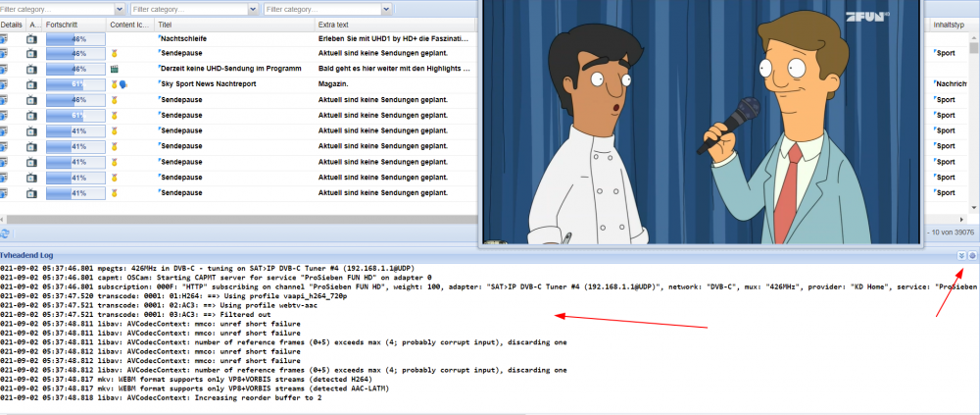The height and width of the screenshot is (415, 980).
Task: Click the 'Magazin.' extra text cell
Action: [334, 84]
